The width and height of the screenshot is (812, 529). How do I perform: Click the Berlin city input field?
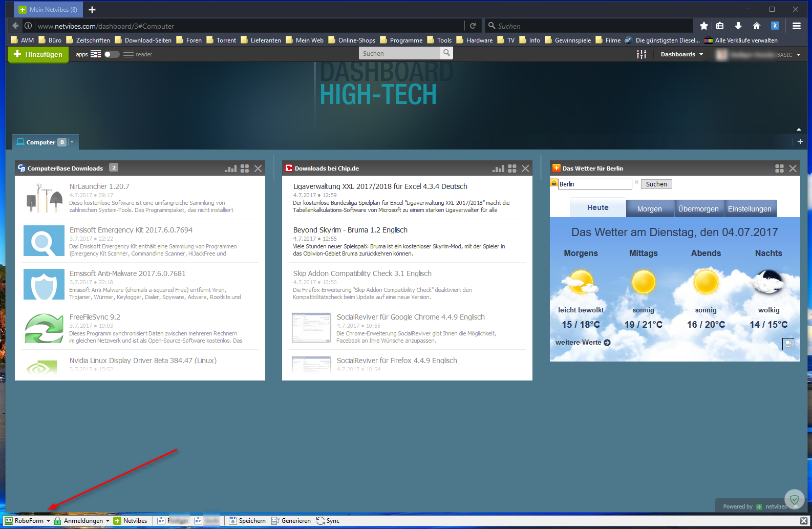(595, 184)
